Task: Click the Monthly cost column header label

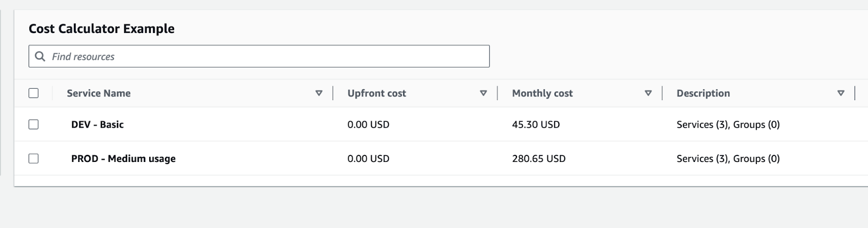Action: coord(542,93)
